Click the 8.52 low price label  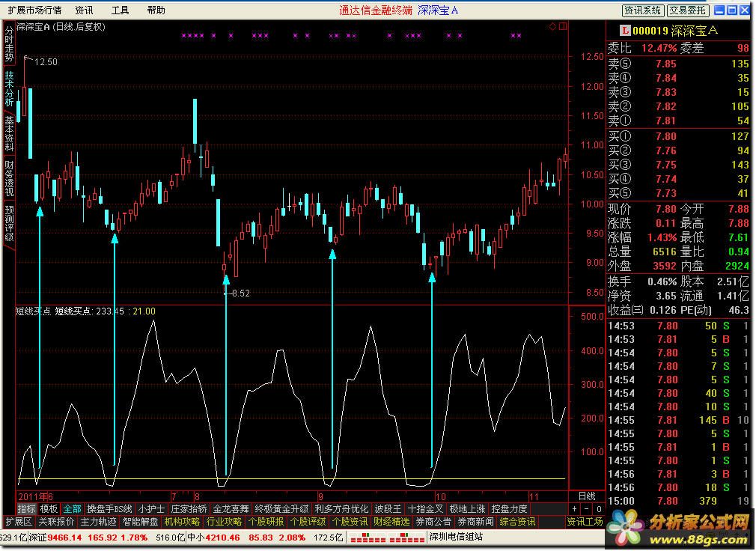click(240, 293)
